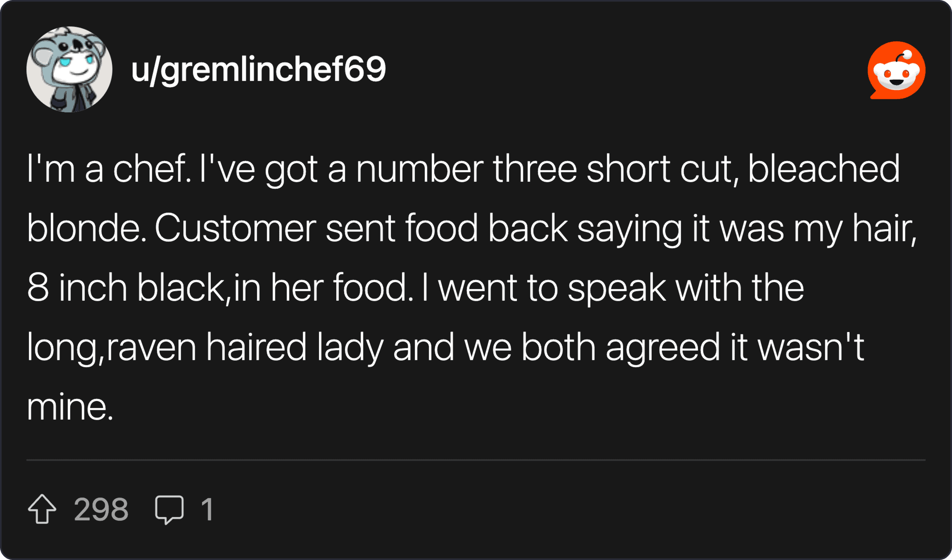Click "8 inch" in the post text
Image resolution: width=952 pixels, height=560 pixels.
coord(77,288)
